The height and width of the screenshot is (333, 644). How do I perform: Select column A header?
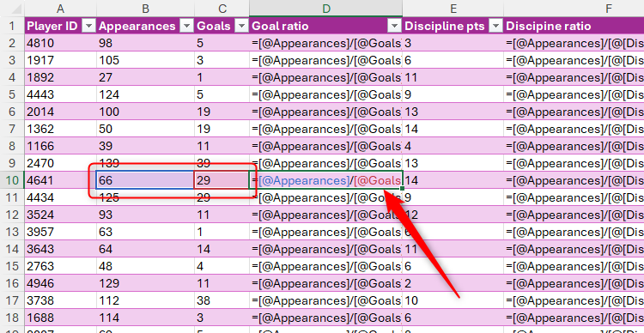click(x=60, y=9)
